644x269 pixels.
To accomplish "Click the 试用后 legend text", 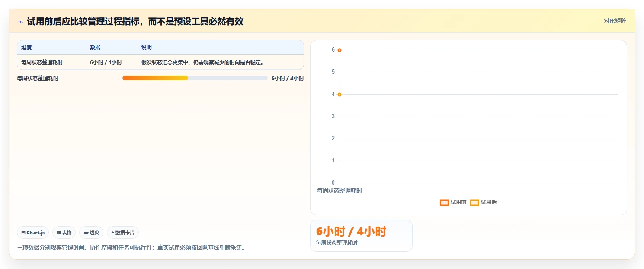I will tap(489, 202).
